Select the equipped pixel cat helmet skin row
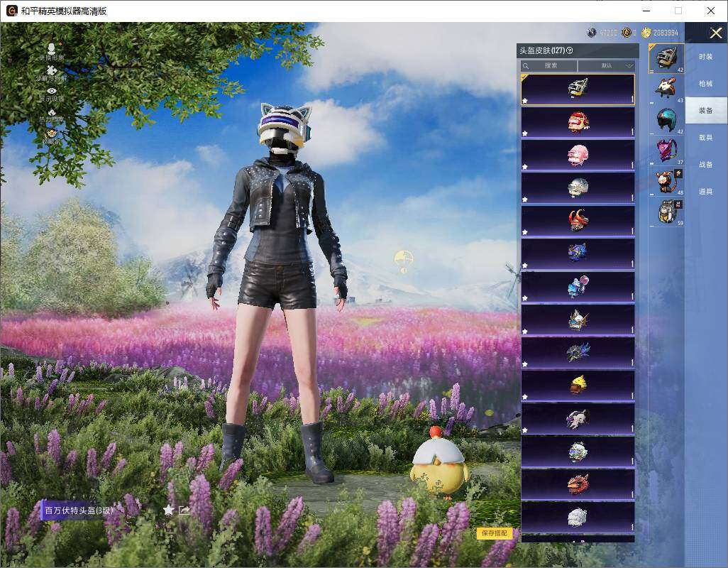728x568 pixels. click(x=578, y=89)
